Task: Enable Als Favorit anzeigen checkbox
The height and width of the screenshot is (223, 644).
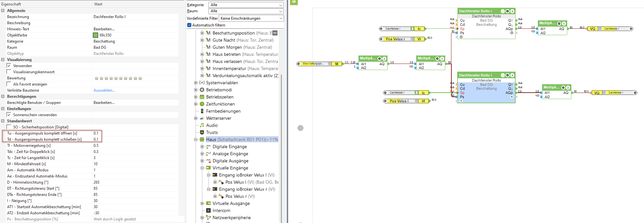Action: [9, 84]
